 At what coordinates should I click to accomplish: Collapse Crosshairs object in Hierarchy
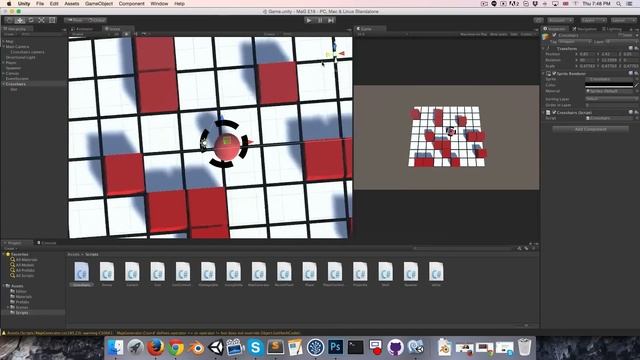[3, 84]
